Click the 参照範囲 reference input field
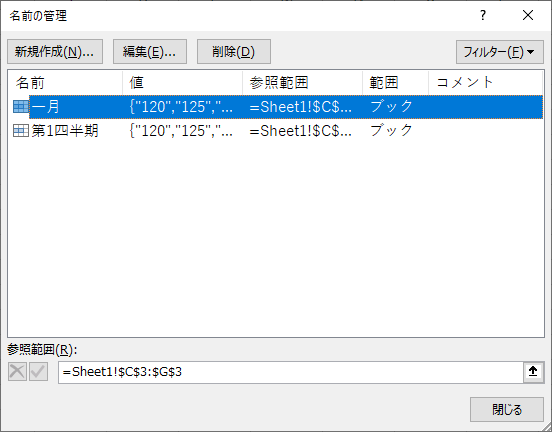 tap(291, 372)
